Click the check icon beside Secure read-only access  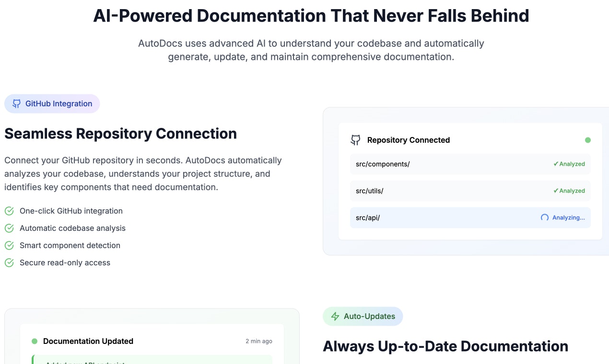[9, 262]
